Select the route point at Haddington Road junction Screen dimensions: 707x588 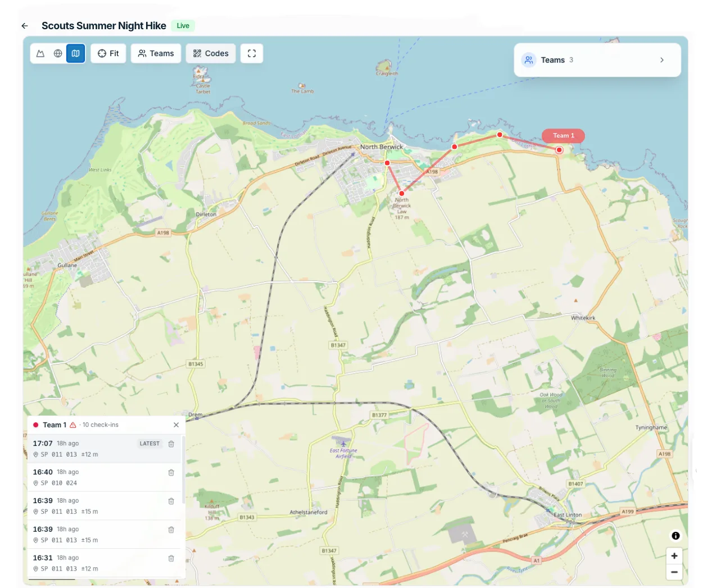(387, 163)
